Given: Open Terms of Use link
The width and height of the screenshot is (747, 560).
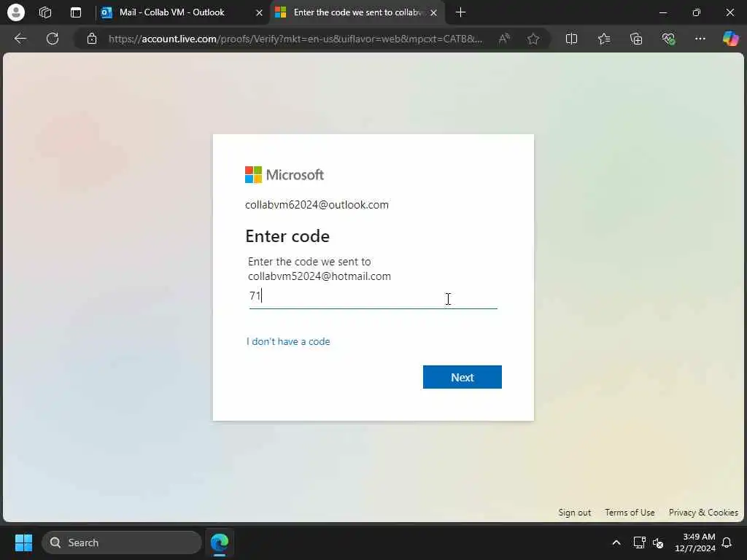Looking at the screenshot, I should click(630, 513).
